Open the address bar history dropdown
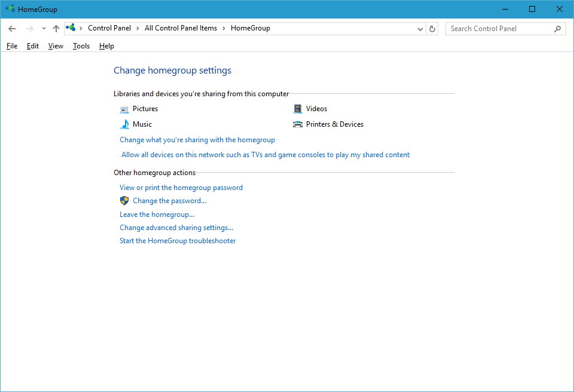Screen dimensions: 574x392 tap(420, 28)
